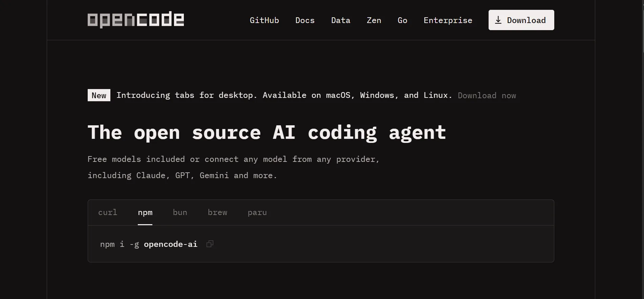The image size is (644, 299).
Task: Switch to the bun tab
Action: [180, 212]
